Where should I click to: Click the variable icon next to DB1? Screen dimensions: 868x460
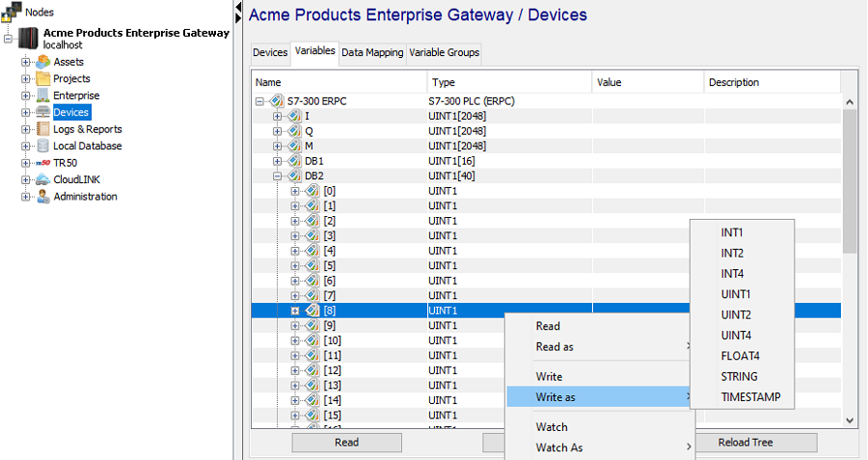pyautogui.click(x=294, y=161)
